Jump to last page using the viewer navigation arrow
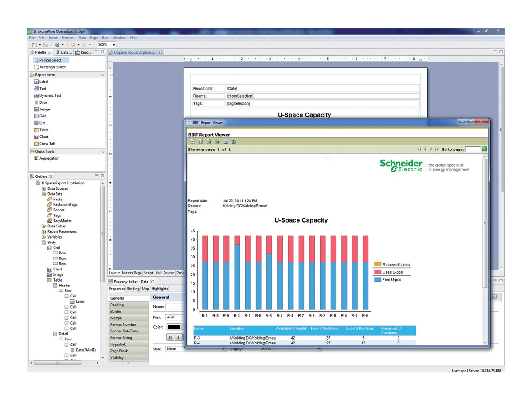Image resolution: width=532 pixels, height=399 pixels. click(436, 149)
